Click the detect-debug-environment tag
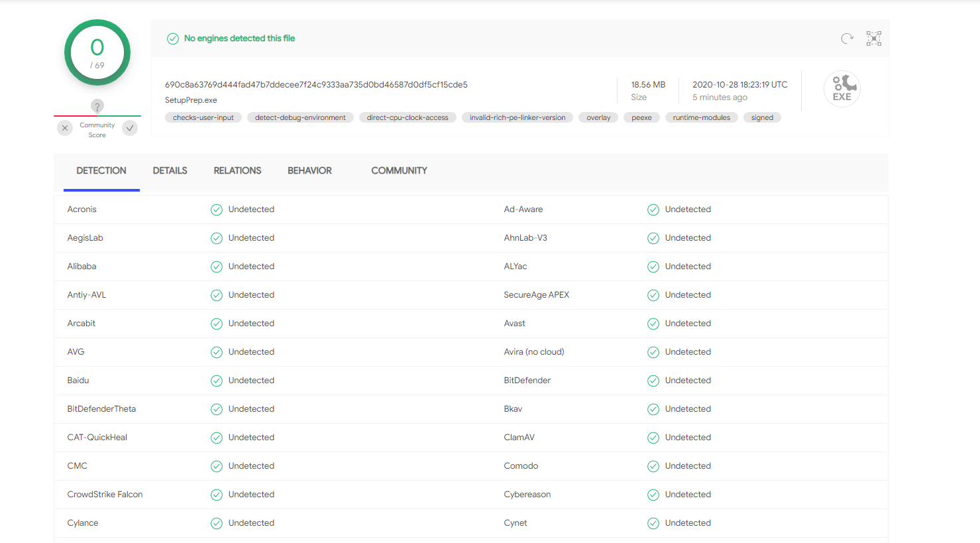The height and width of the screenshot is (543, 980). point(300,117)
